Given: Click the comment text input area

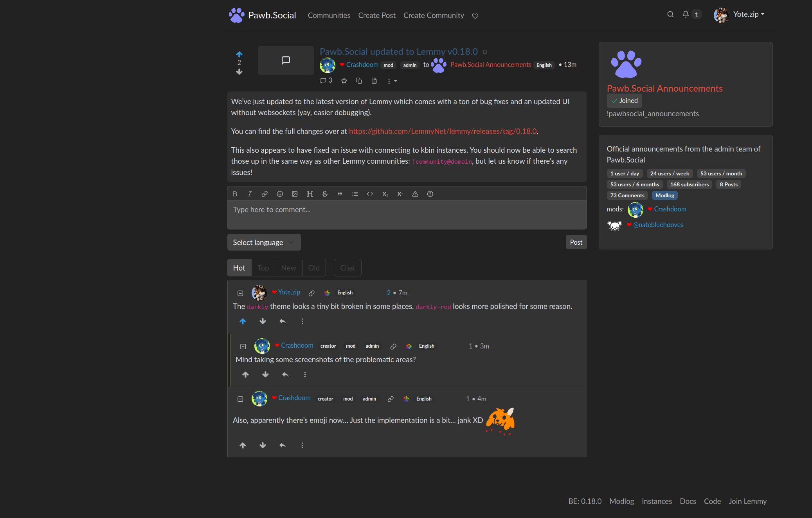Looking at the screenshot, I should (407, 215).
